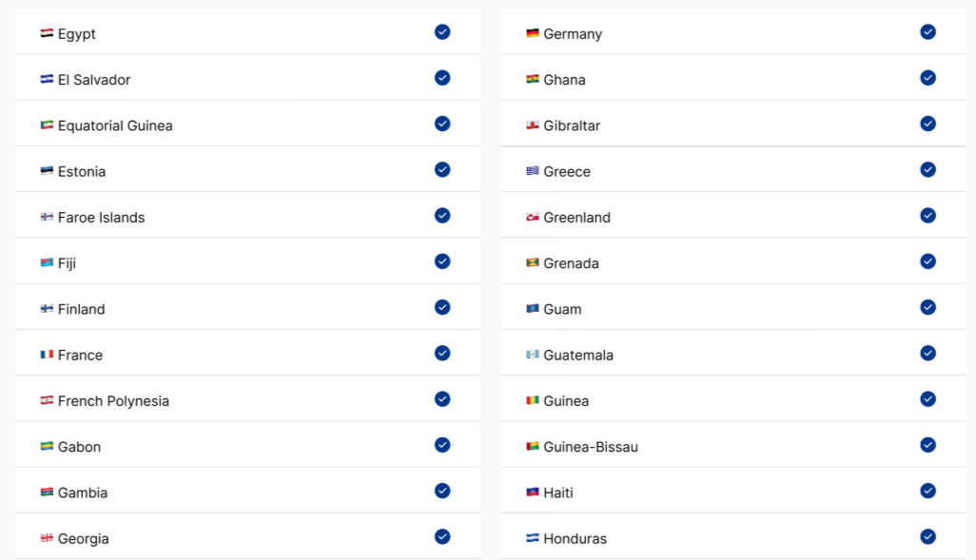The height and width of the screenshot is (560, 976).
Task: Toggle the Gibraltar checkmark
Action: coord(927,124)
